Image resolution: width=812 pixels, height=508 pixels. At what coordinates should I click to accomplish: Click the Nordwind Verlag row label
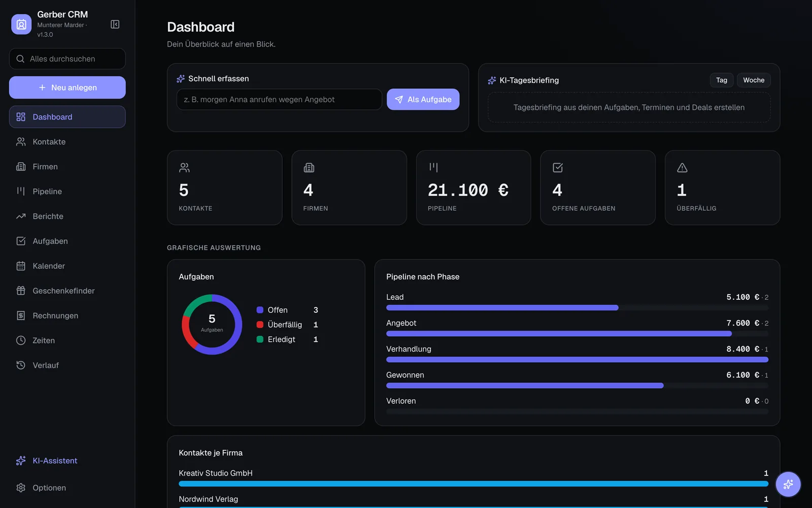tap(208, 499)
